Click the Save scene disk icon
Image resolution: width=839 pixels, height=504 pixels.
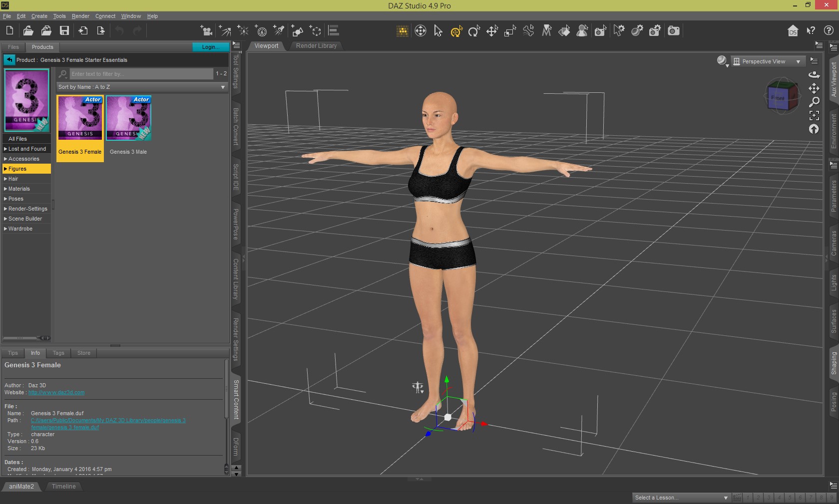[x=64, y=30]
